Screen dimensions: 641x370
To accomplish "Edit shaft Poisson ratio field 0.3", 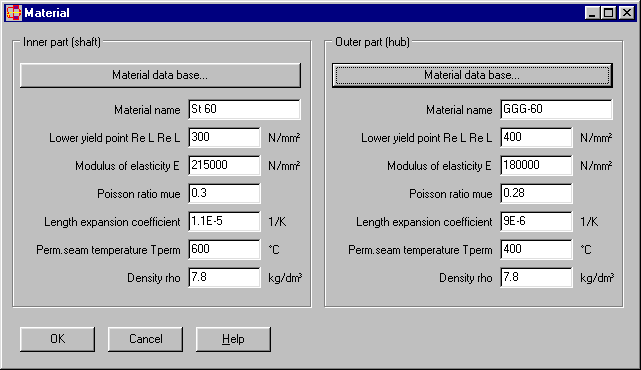I will (x=224, y=193).
